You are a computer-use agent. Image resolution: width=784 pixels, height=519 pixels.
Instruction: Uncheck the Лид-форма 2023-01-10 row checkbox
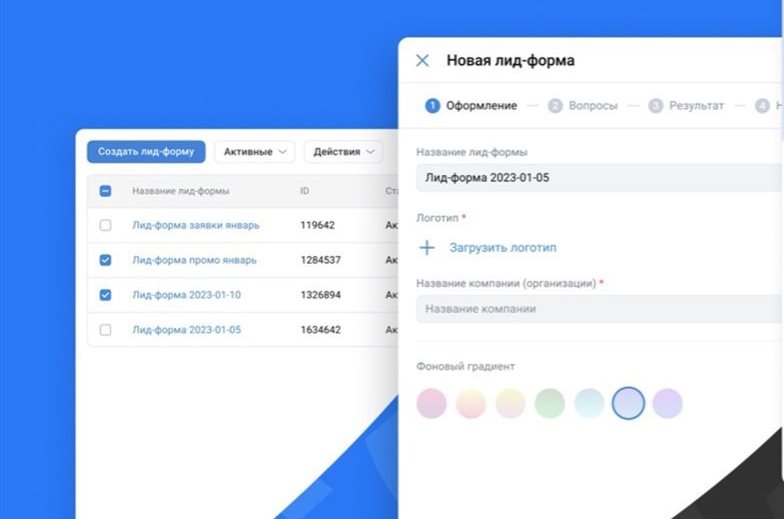coord(106,295)
